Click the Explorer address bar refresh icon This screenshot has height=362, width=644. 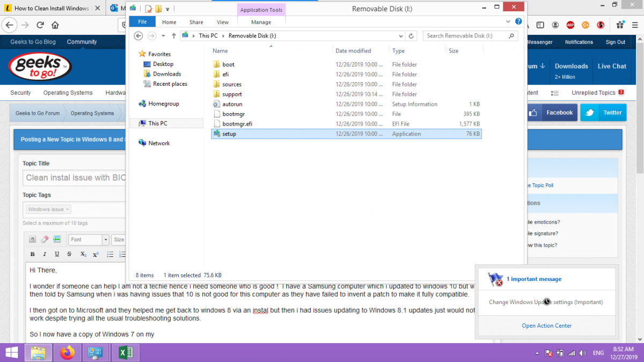point(411,36)
